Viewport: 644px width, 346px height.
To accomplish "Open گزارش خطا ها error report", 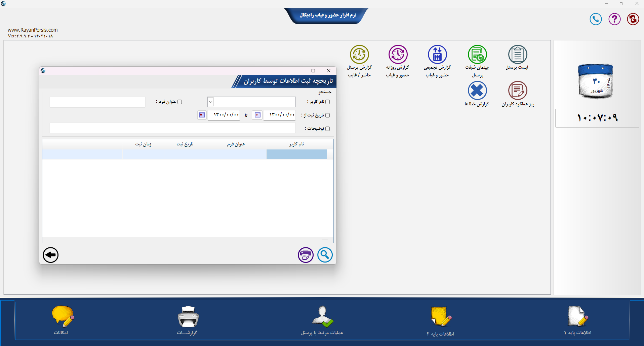I will (x=477, y=91).
